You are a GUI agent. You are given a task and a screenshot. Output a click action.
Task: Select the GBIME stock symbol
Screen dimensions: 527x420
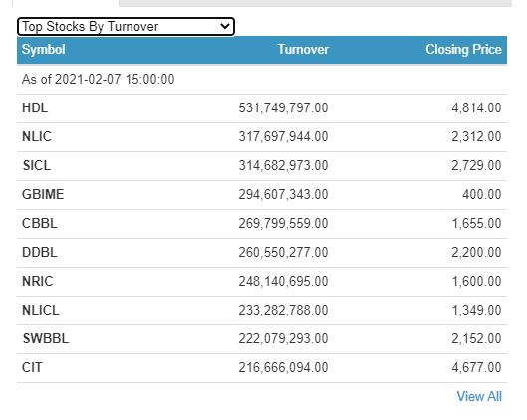coord(43,195)
